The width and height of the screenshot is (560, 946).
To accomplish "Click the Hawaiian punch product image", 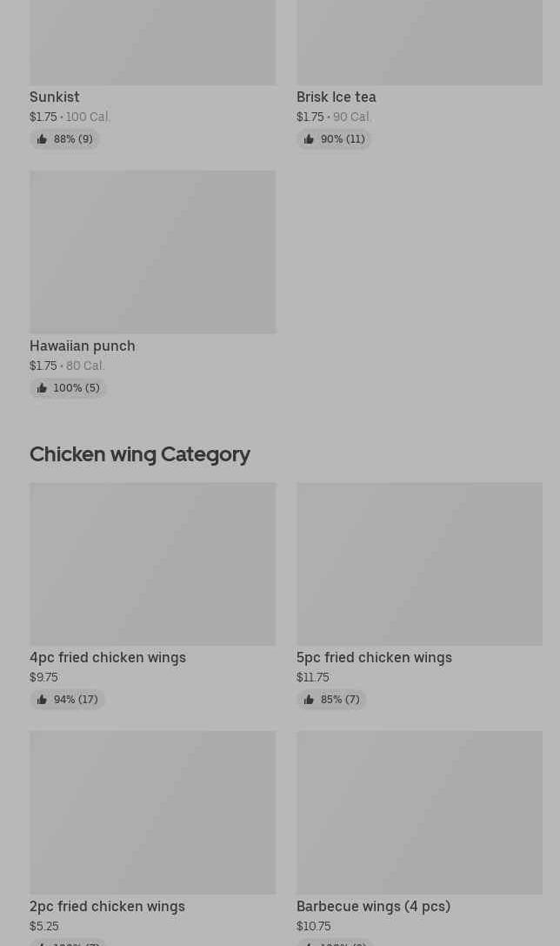I will pyautogui.click(x=152, y=252).
